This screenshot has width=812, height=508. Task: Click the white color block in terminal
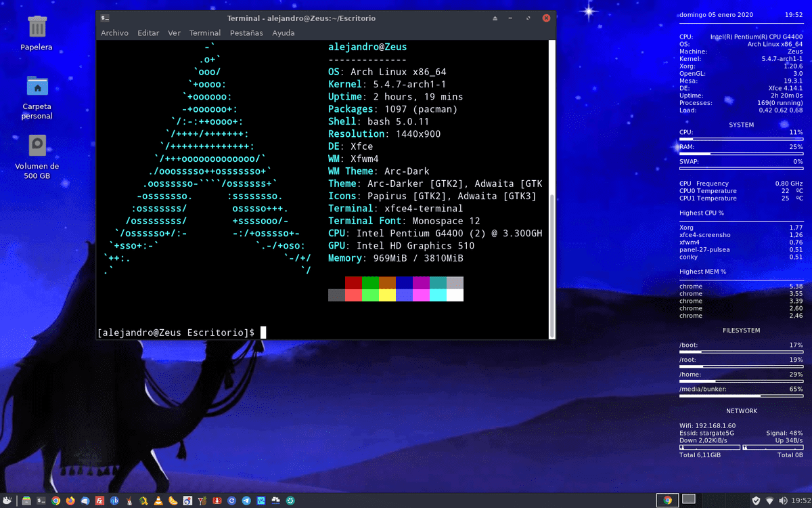(455, 295)
